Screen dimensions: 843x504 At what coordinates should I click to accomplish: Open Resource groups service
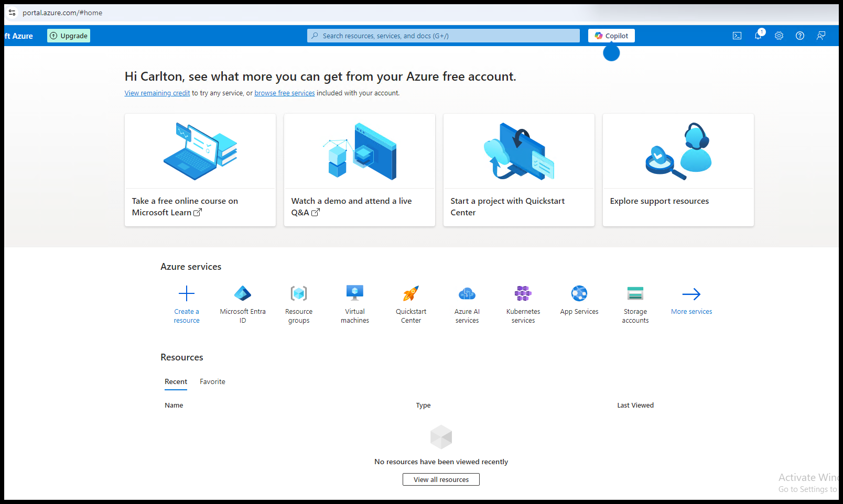(x=299, y=305)
